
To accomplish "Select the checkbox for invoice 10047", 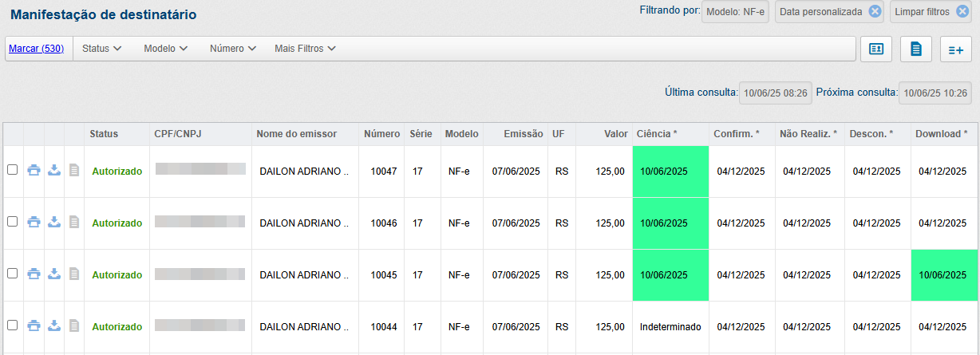I will tap(12, 169).
